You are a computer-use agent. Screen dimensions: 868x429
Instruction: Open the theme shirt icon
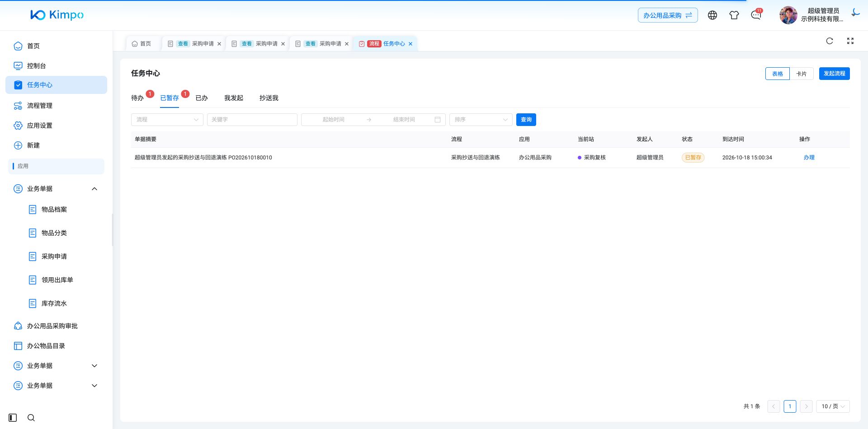734,15
